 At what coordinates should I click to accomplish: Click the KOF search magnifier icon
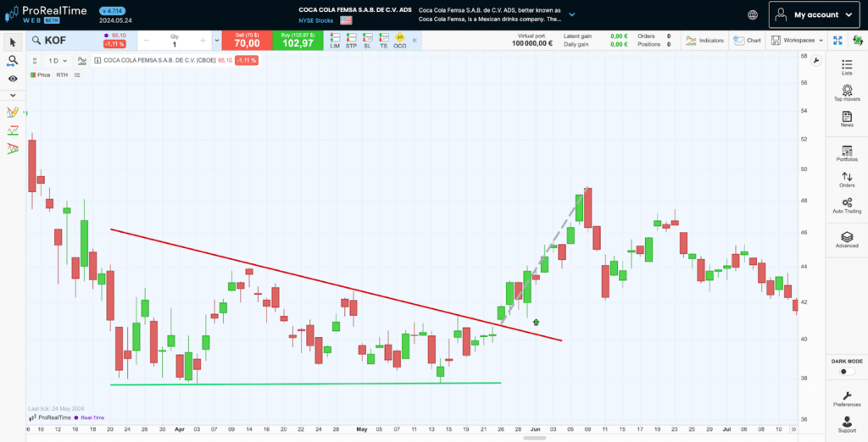[x=36, y=41]
